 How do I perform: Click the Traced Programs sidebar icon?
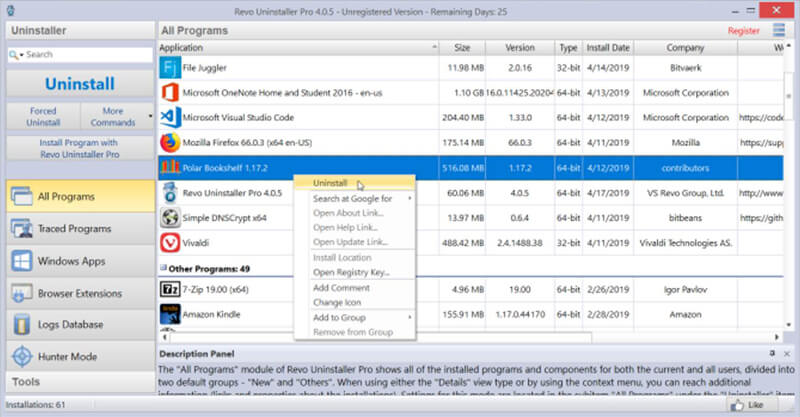(21, 229)
